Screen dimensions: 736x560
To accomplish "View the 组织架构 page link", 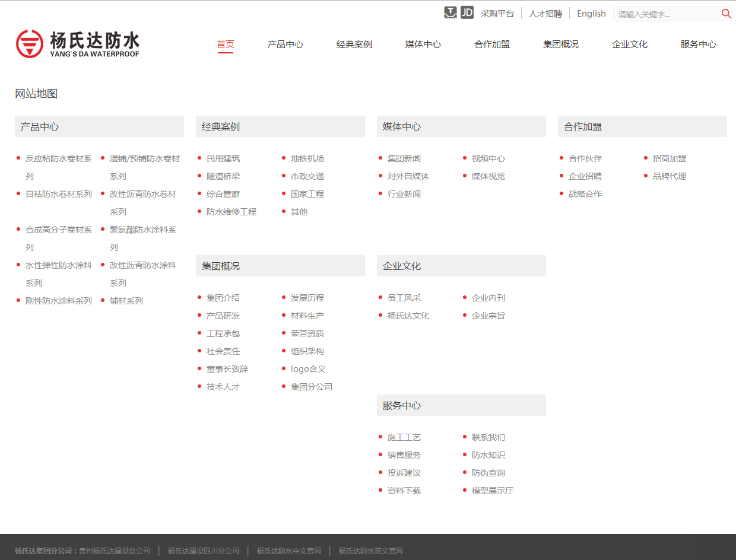I will point(307,351).
